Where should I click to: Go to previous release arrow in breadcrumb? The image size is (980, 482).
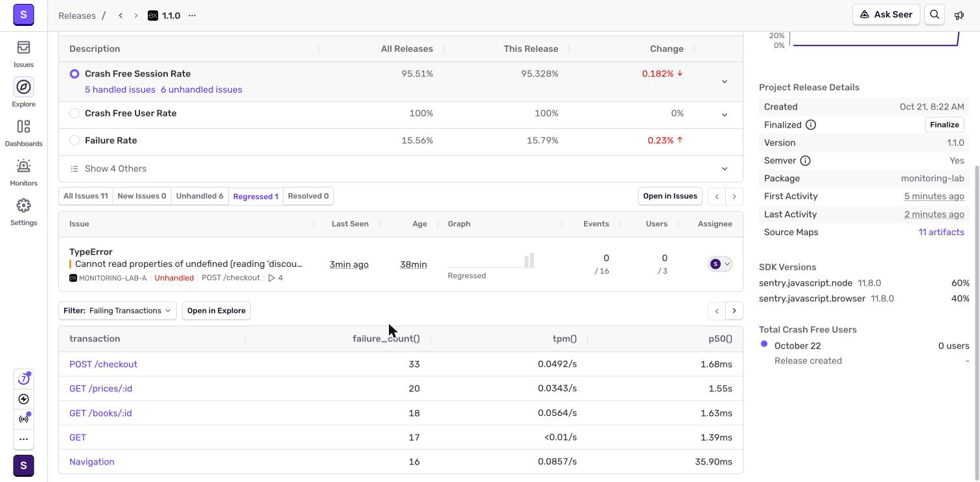121,16
